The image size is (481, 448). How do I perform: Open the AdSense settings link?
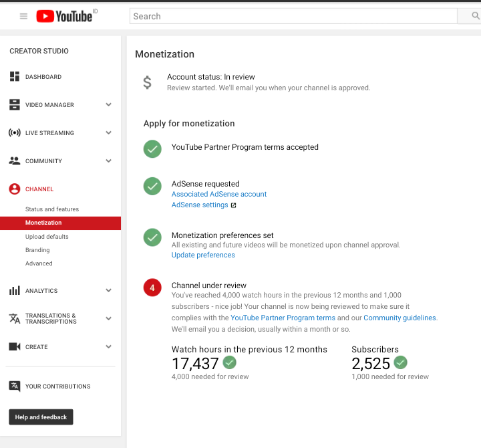(200, 205)
